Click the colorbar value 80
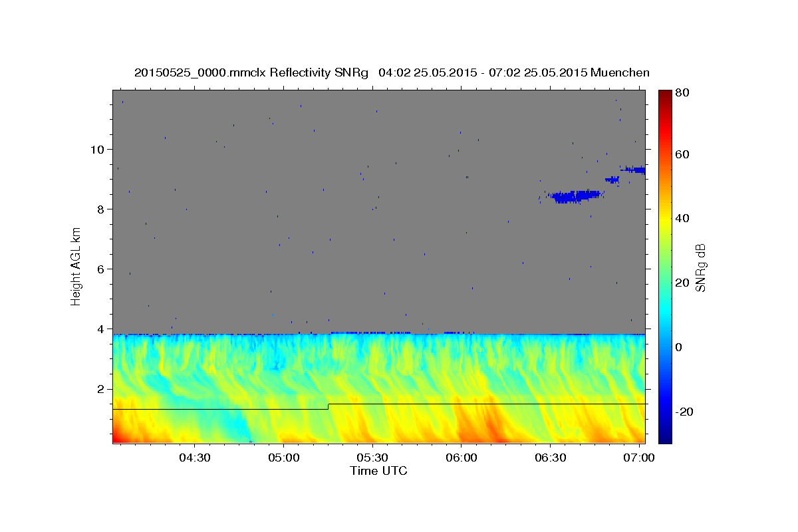Viewport: 798px width, 532px height. pyautogui.click(x=684, y=92)
